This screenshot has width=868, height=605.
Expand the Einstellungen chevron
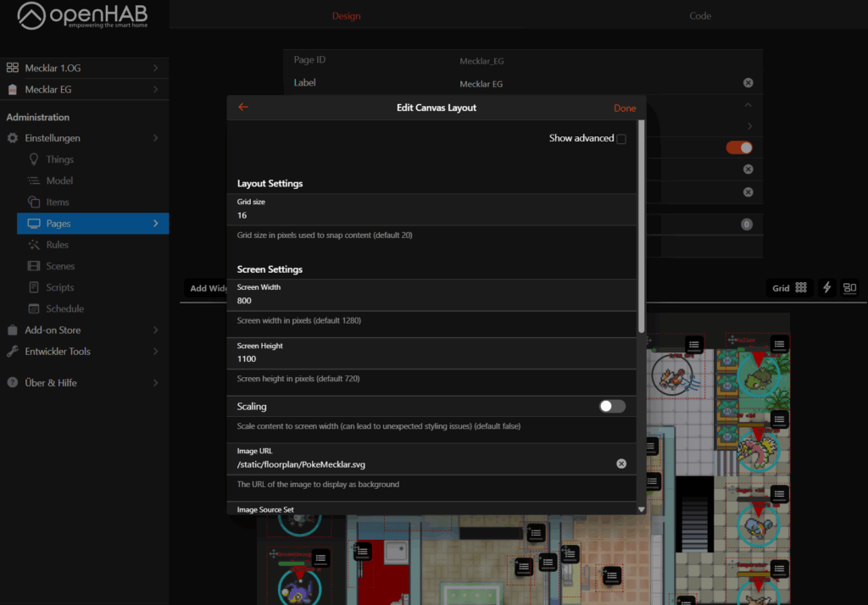pos(156,138)
